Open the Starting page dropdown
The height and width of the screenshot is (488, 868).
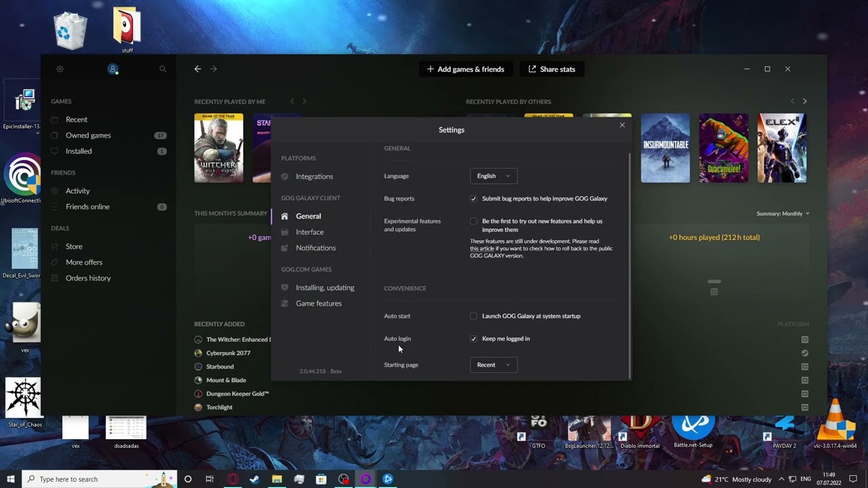click(494, 365)
